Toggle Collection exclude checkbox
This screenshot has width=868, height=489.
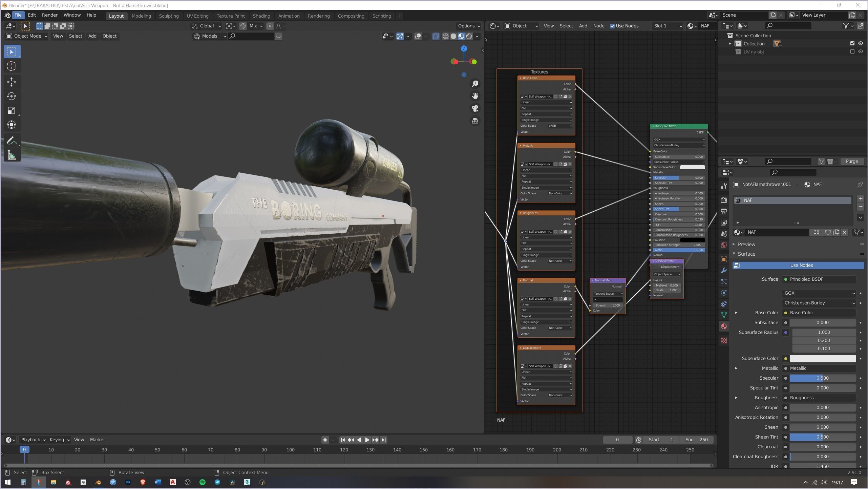852,43
